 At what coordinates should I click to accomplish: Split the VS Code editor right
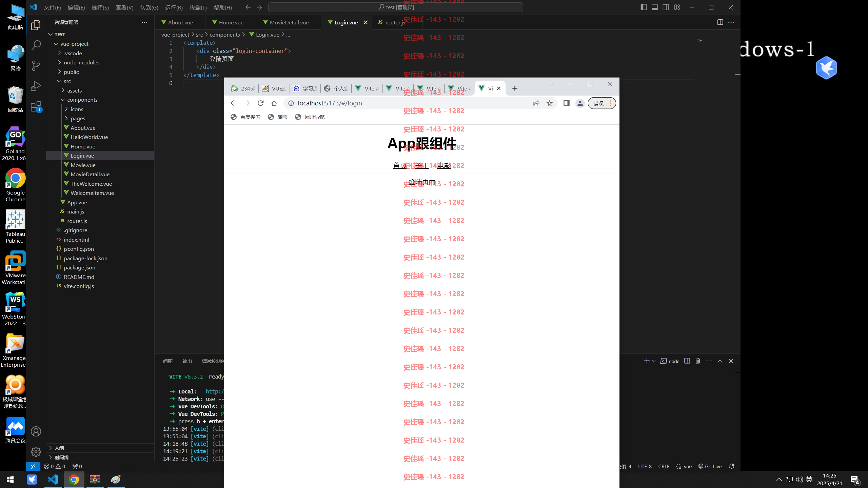coord(720,22)
